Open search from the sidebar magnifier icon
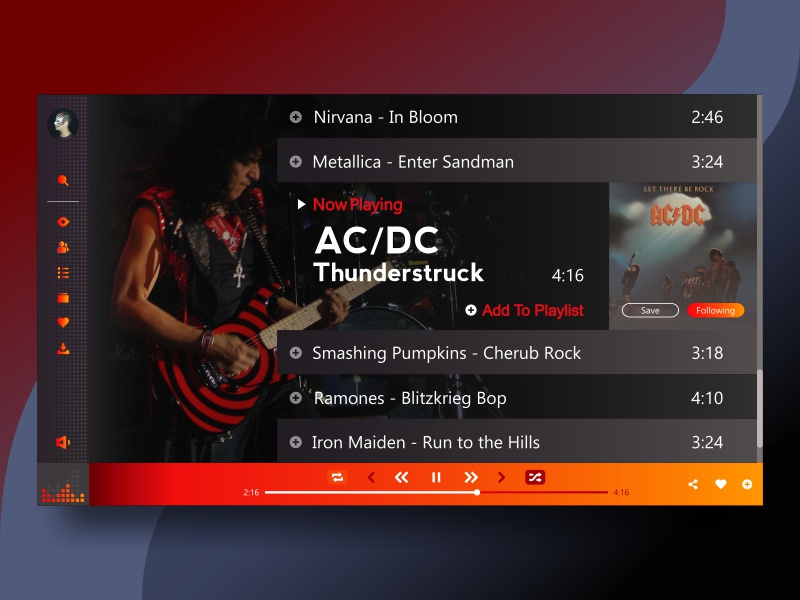The width and height of the screenshot is (800, 600). pos(63,180)
